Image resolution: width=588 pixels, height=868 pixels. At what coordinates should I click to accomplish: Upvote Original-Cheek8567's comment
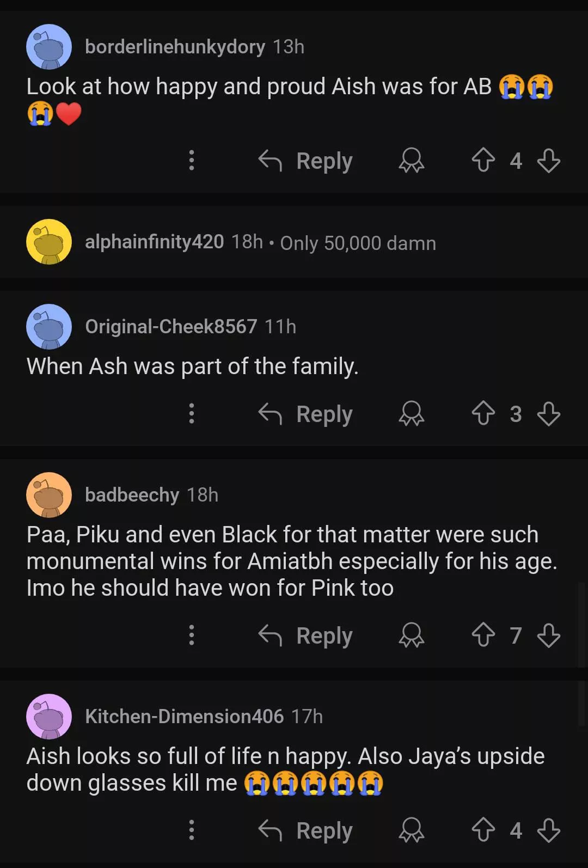[x=483, y=414]
